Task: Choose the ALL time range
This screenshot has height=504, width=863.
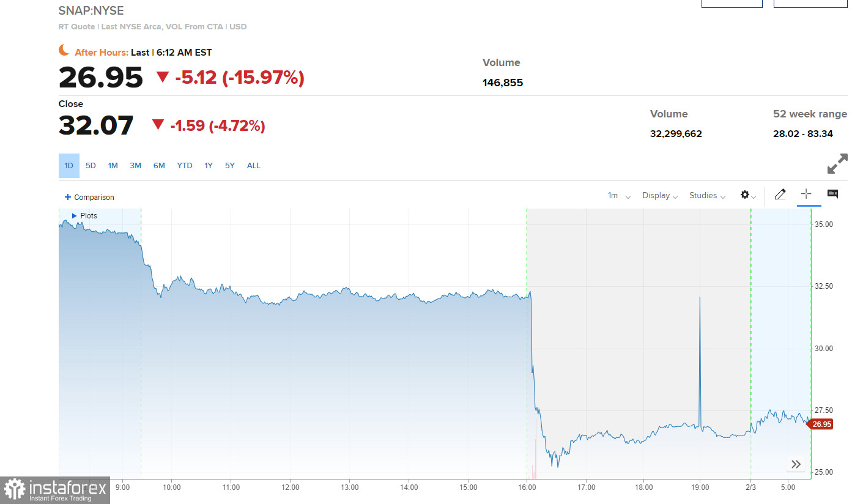Action: (254, 166)
